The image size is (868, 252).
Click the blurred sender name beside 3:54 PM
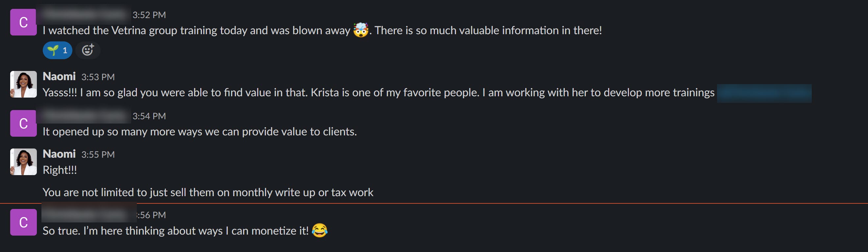(x=84, y=116)
